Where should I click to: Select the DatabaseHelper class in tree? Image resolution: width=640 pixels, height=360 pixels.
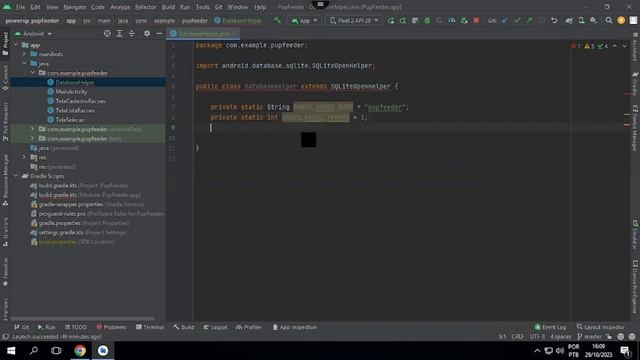click(x=75, y=82)
